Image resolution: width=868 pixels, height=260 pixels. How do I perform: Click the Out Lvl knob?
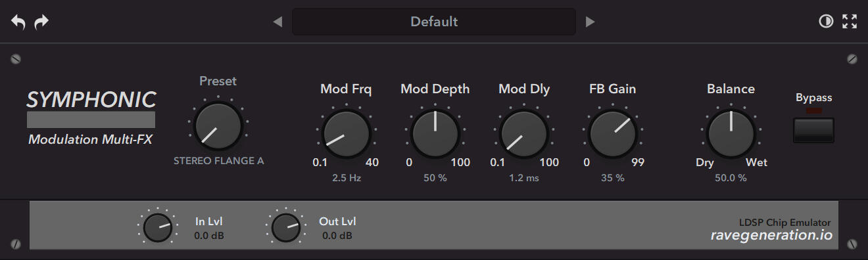(285, 228)
